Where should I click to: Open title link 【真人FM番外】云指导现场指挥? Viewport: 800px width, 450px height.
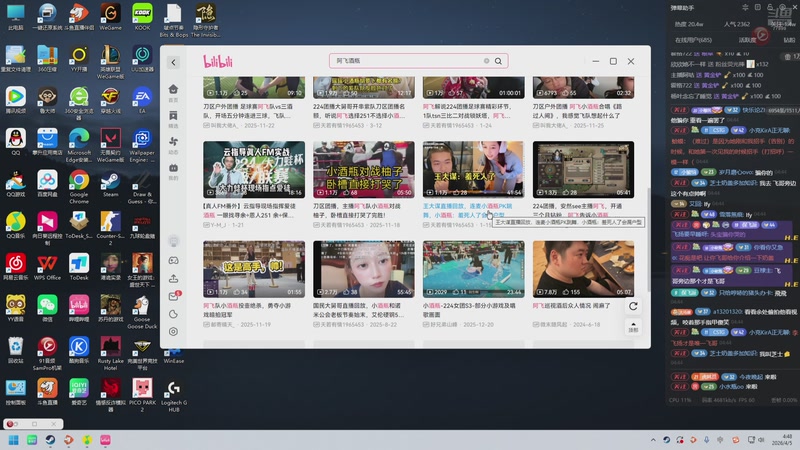[x=249, y=210]
